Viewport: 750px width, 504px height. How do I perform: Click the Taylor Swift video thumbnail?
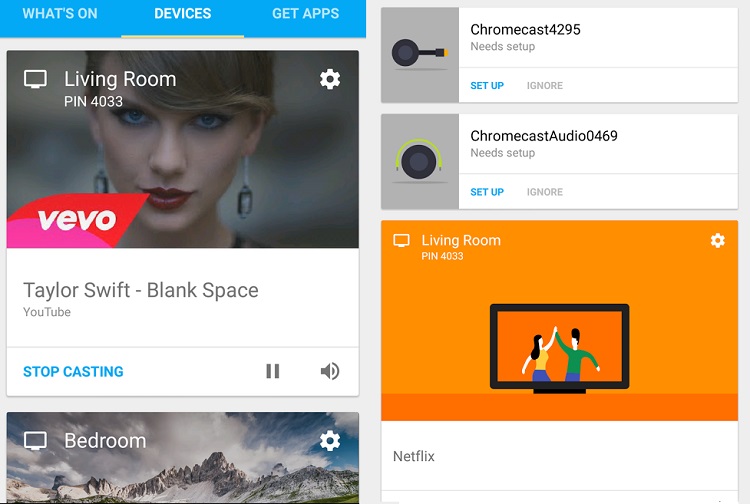click(183, 149)
